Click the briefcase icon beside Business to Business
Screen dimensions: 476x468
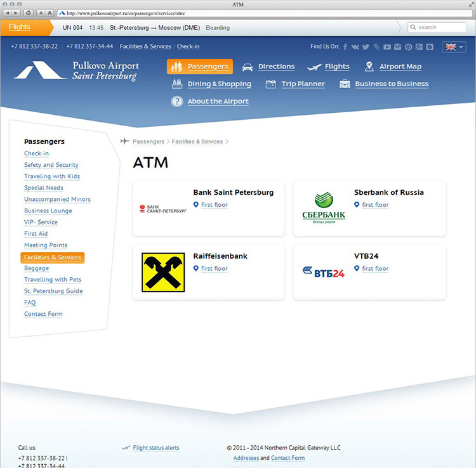345,84
